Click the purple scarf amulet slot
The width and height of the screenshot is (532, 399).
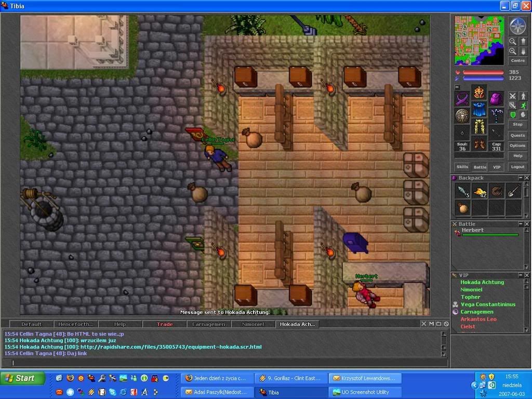coord(462,99)
